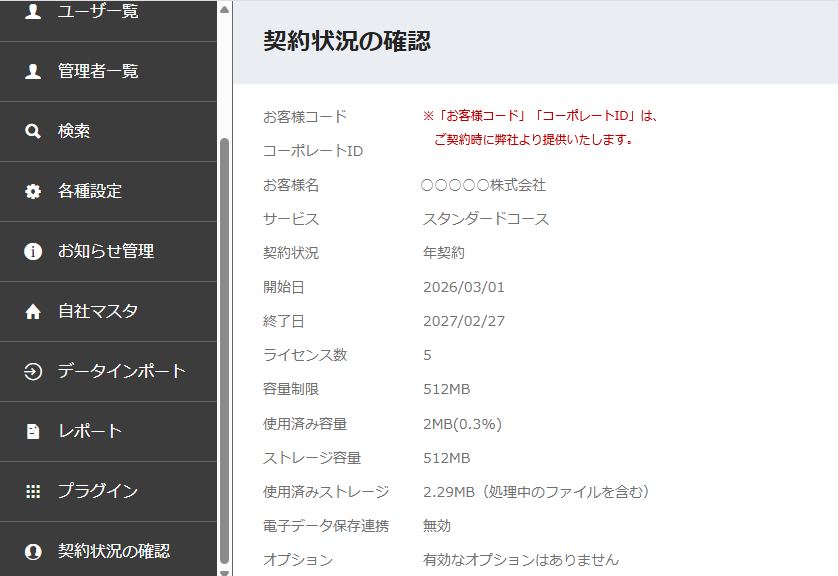Viewport: 838px width, 576px height.
Task: Open お知らせ管理 label in sidebar
Action: coord(106,251)
